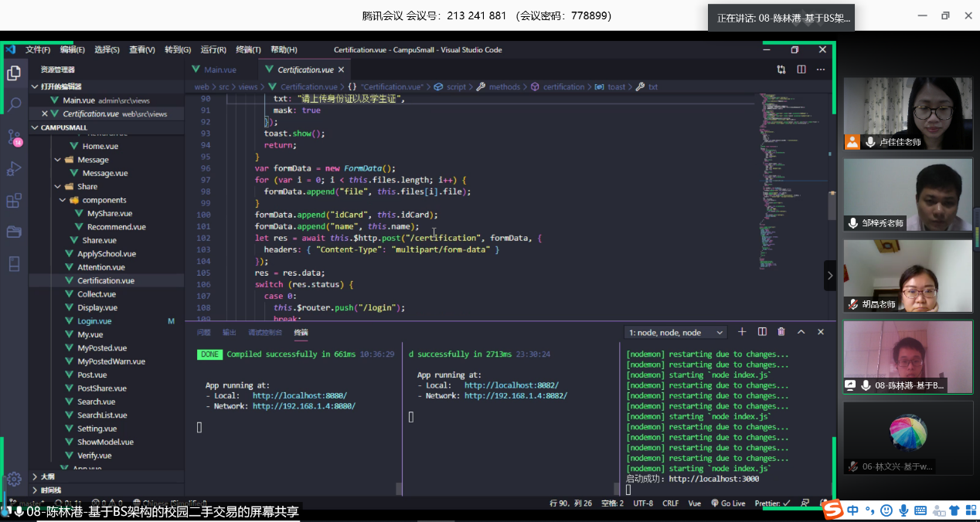The image size is (980, 522).
Task: Switch to Debug Console panel tab
Action: [265, 332]
